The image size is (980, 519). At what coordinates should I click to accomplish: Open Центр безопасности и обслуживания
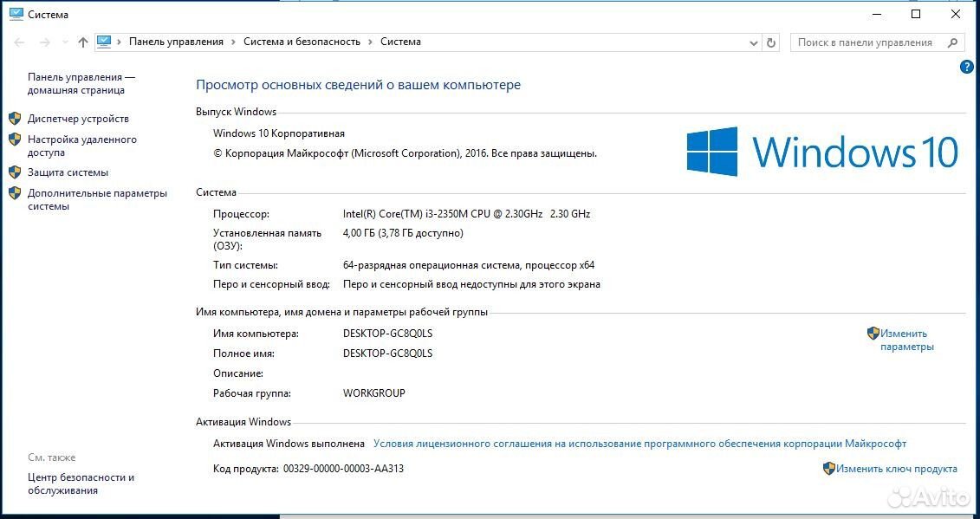click(81, 484)
